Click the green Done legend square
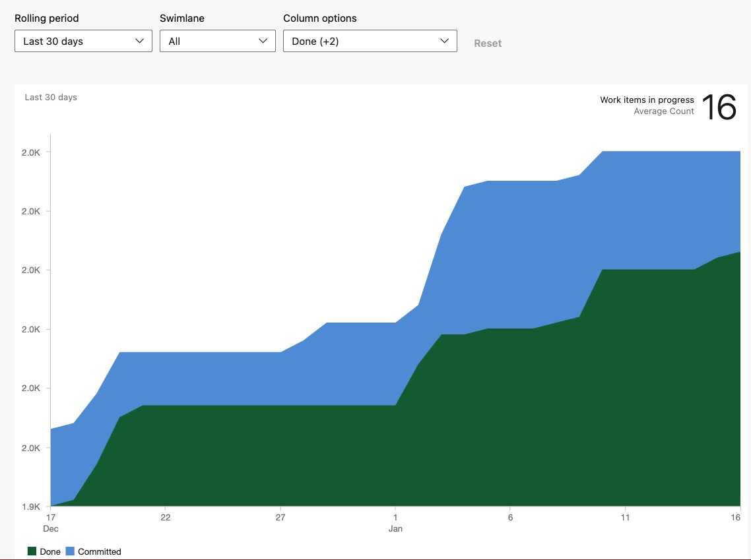Image resolution: width=751 pixels, height=560 pixels. click(32, 551)
